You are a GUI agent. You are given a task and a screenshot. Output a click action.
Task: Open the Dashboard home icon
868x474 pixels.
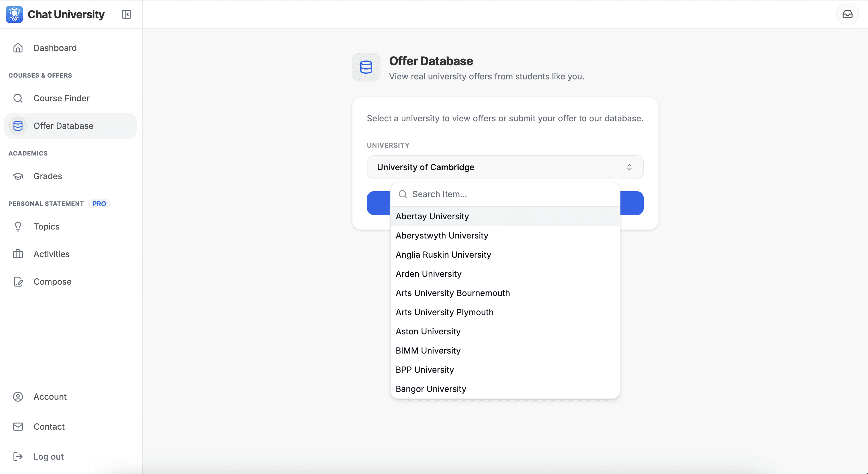click(x=18, y=48)
